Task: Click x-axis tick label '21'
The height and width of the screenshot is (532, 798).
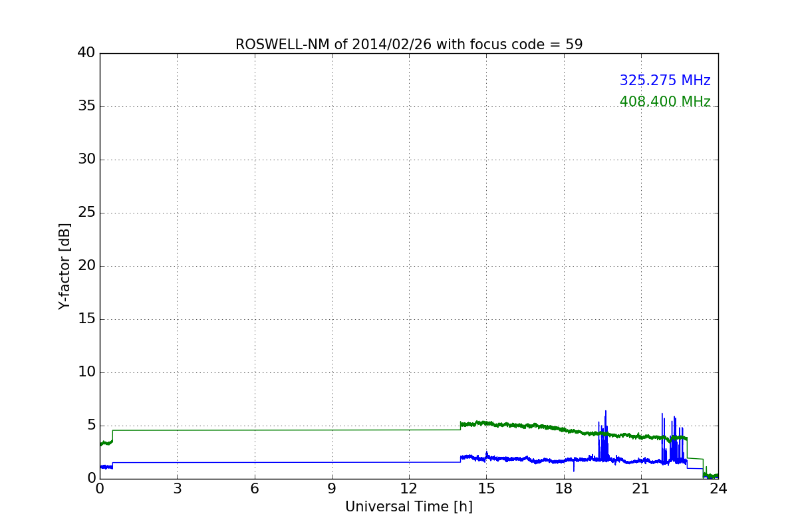Action: 641,489
